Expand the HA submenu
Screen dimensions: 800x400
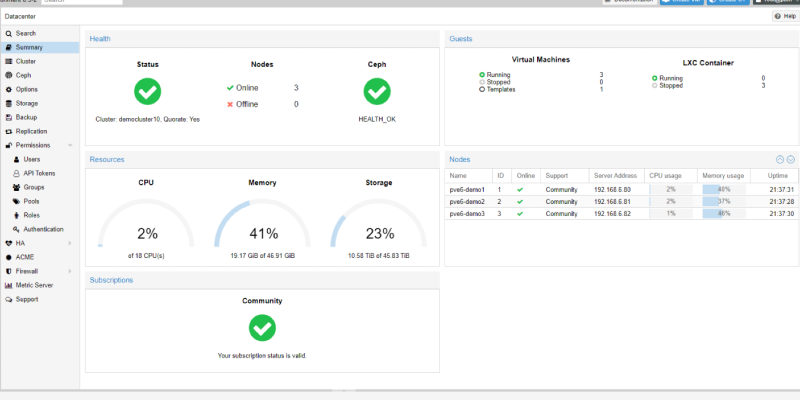tap(70, 243)
